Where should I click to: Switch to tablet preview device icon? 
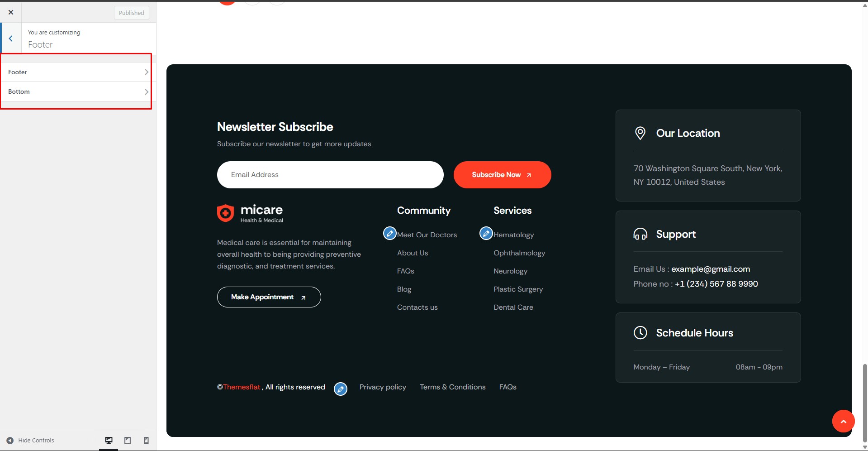pos(128,440)
